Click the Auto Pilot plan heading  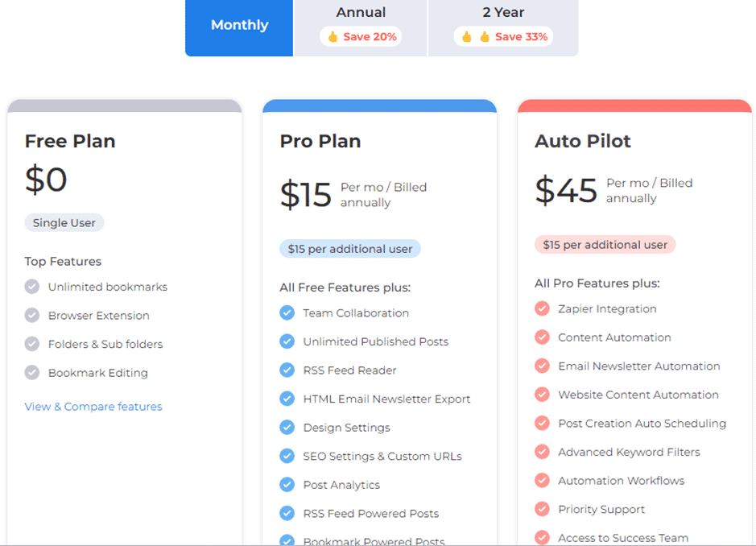(x=582, y=141)
